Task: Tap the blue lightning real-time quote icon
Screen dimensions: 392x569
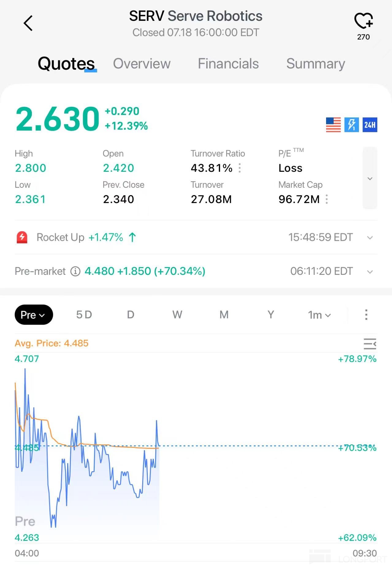Action: coord(352,125)
